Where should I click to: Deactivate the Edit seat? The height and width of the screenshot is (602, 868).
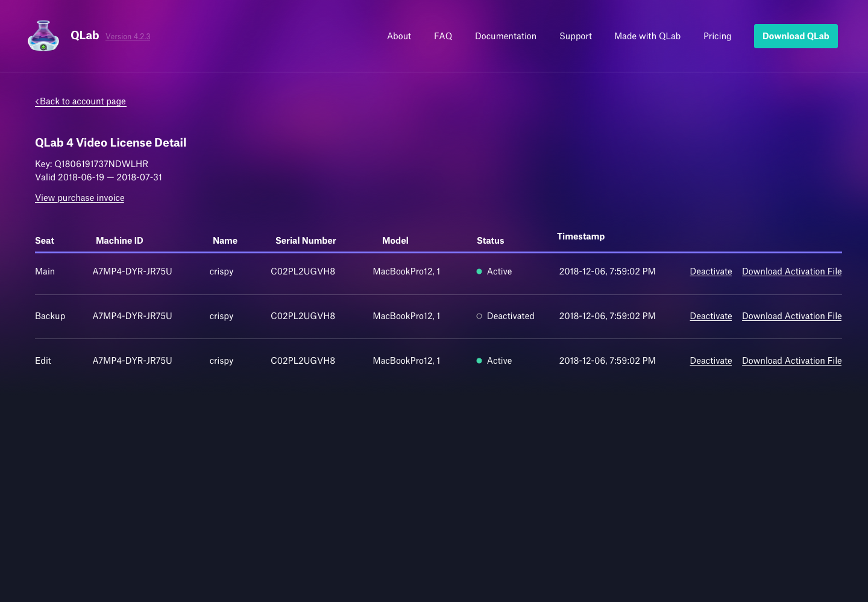711,361
